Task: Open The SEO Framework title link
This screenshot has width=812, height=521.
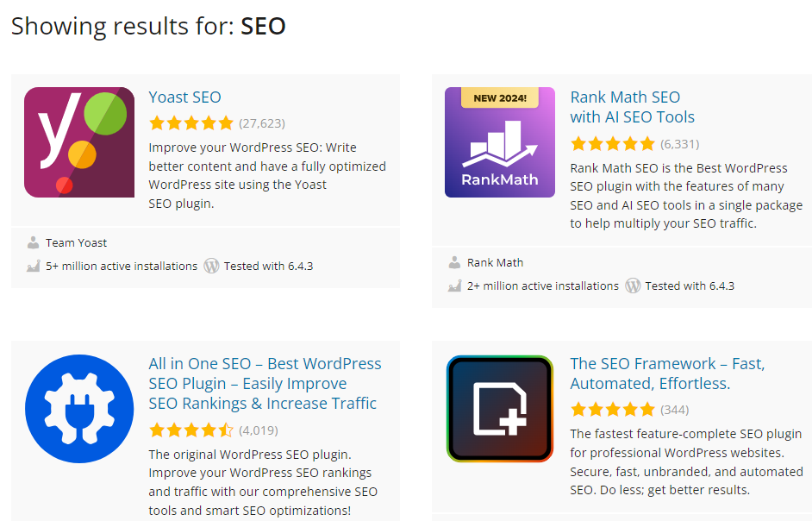Action: [666, 373]
